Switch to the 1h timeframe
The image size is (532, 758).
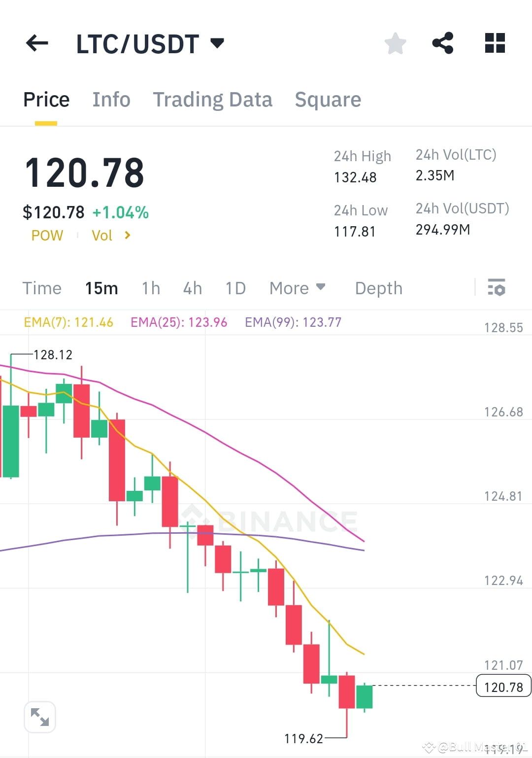(150, 288)
